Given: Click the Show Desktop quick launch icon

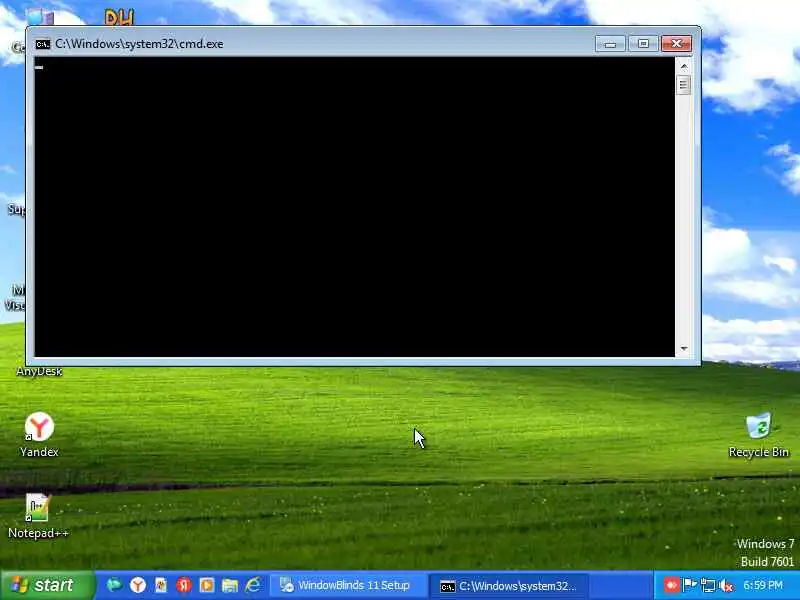Looking at the screenshot, I should (x=114, y=585).
